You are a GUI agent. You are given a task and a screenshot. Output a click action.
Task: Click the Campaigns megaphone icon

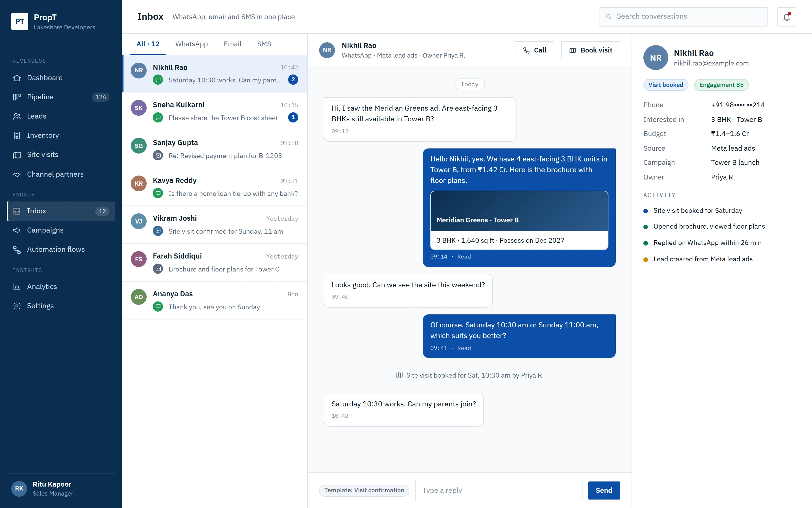coord(17,230)
